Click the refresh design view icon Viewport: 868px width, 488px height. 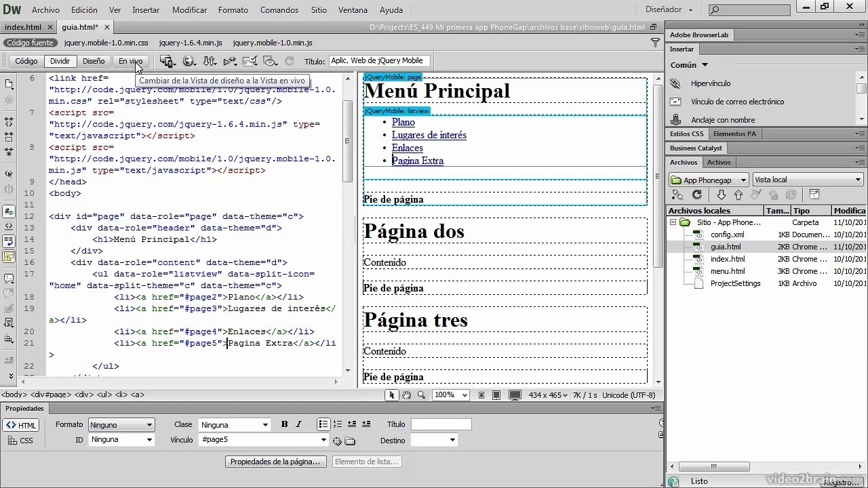290,61
